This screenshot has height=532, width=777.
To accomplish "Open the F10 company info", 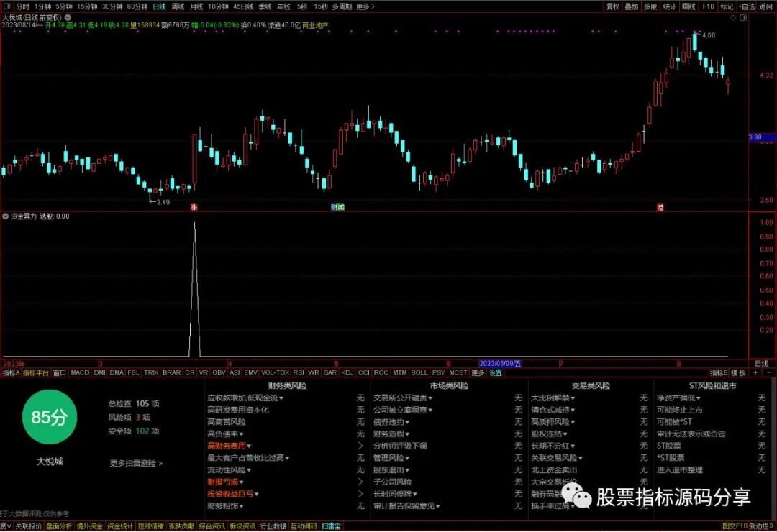I will pos(708,6).
